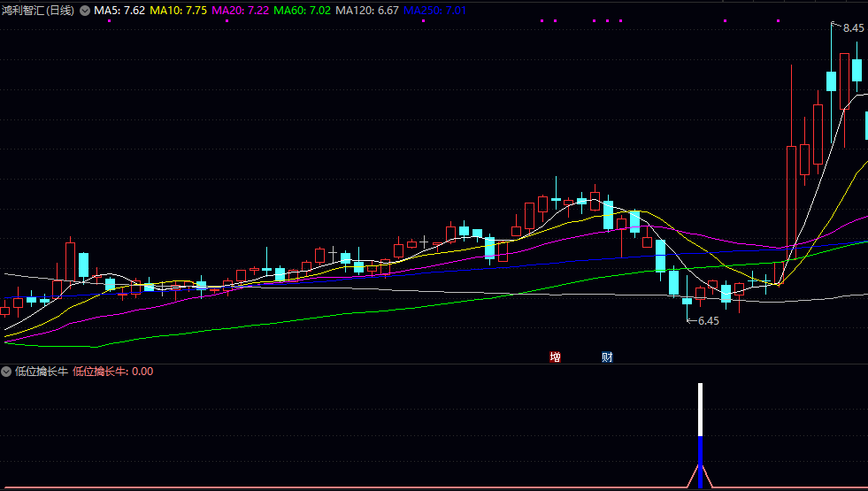Viewport: 868px width, 491px height.
Task: Click the 低位擒长牛 indicator name
Action: pyautogui.click(x=41, y=372)
